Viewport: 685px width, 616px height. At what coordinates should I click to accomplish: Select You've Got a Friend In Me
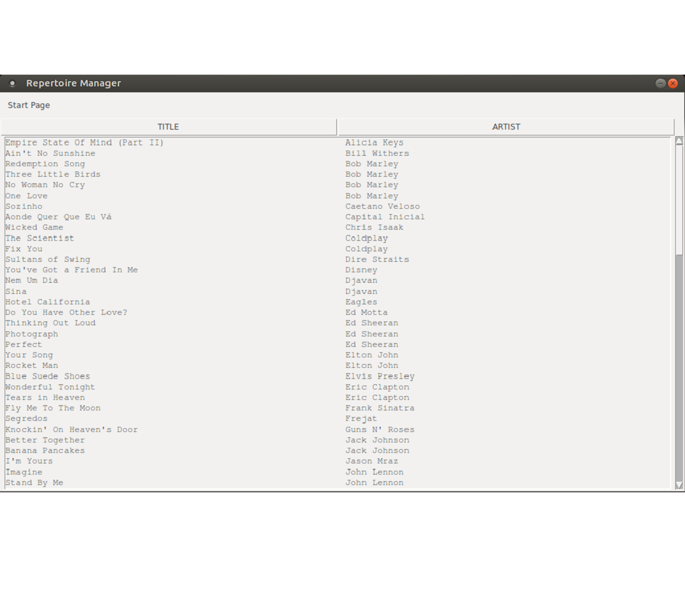tap(71, 270)
